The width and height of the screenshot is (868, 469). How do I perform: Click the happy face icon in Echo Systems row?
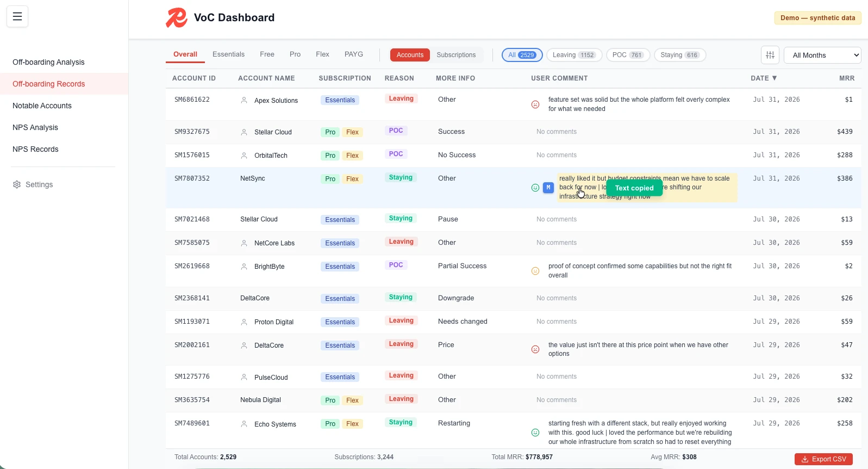[x=535, y=433]
